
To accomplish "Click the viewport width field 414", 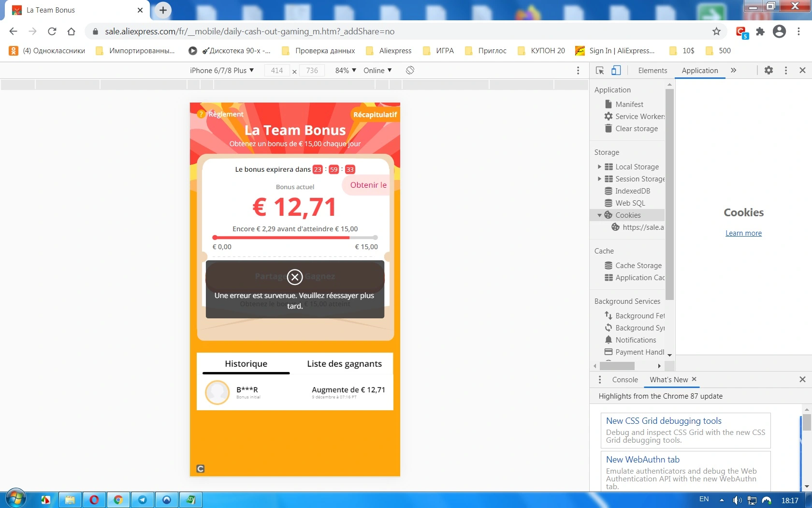I will [277, 71].
